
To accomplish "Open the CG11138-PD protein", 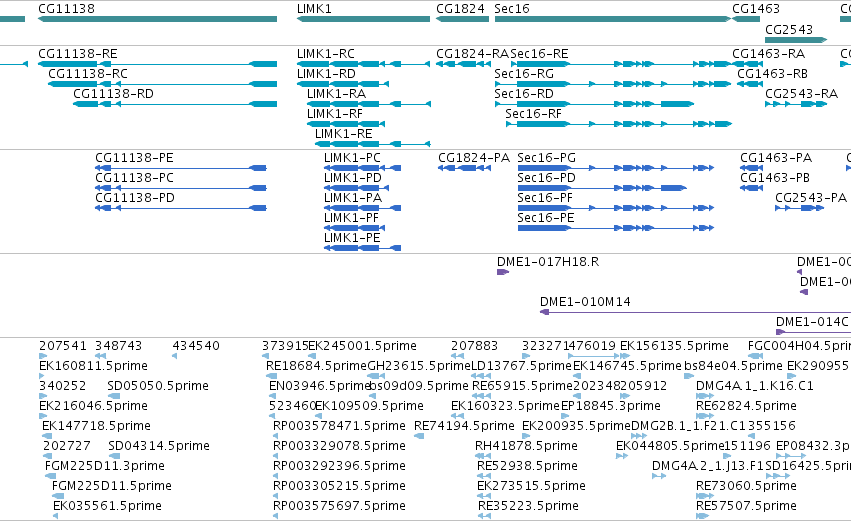I will (x=135, y=198).
